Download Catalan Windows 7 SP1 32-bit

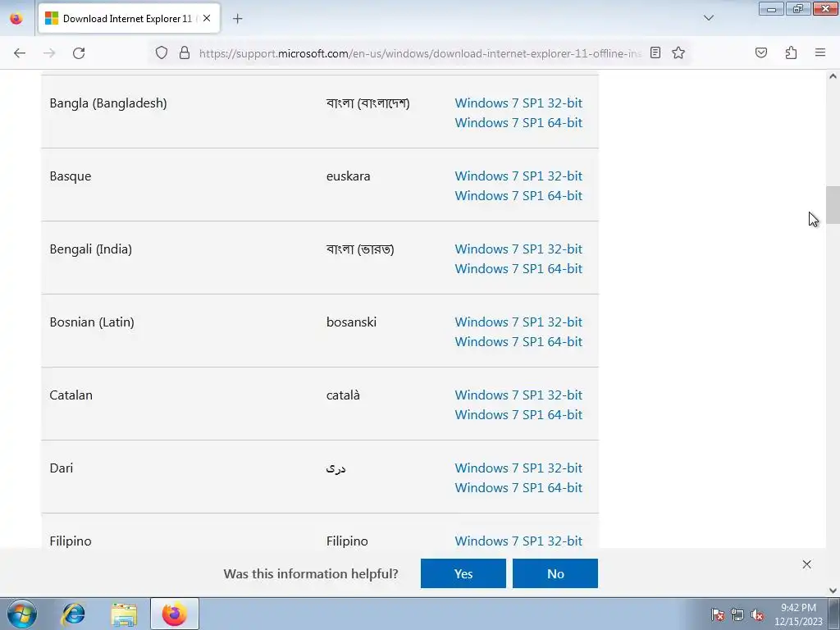(x=518, y=395)
